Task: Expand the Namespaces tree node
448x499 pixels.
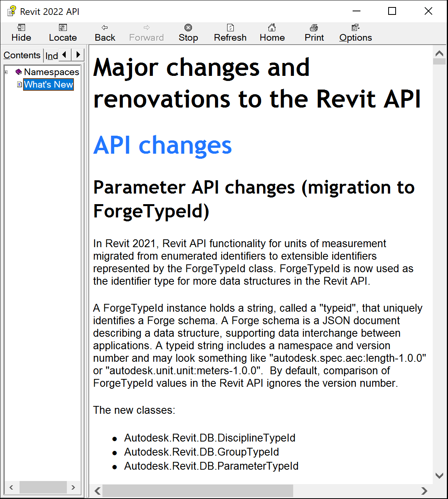Action: coord(5,72)
